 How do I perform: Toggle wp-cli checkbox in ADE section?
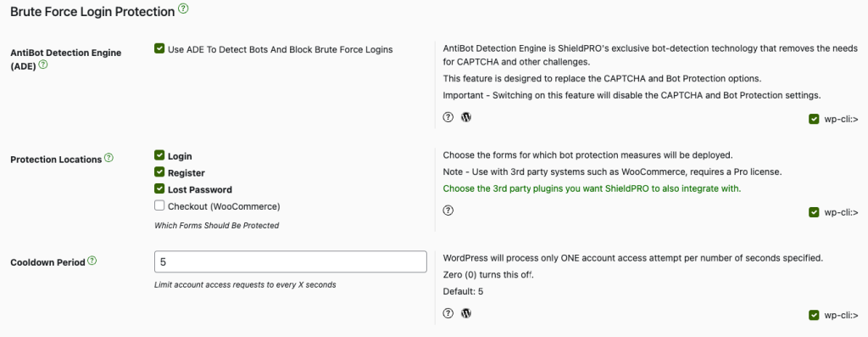click(813, 119)
